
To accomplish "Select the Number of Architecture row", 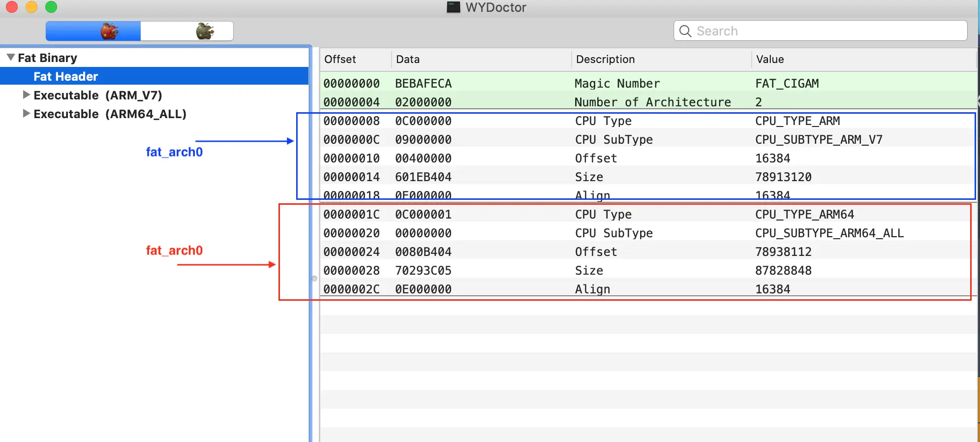I will [x=648, y=102].
